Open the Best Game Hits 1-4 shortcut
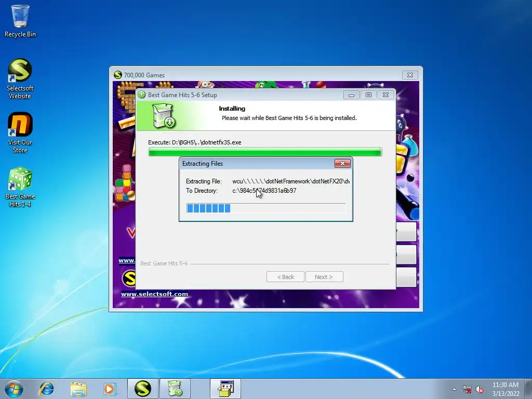The width and height of the screenshot is (532, 399). [x=20, y=187]
